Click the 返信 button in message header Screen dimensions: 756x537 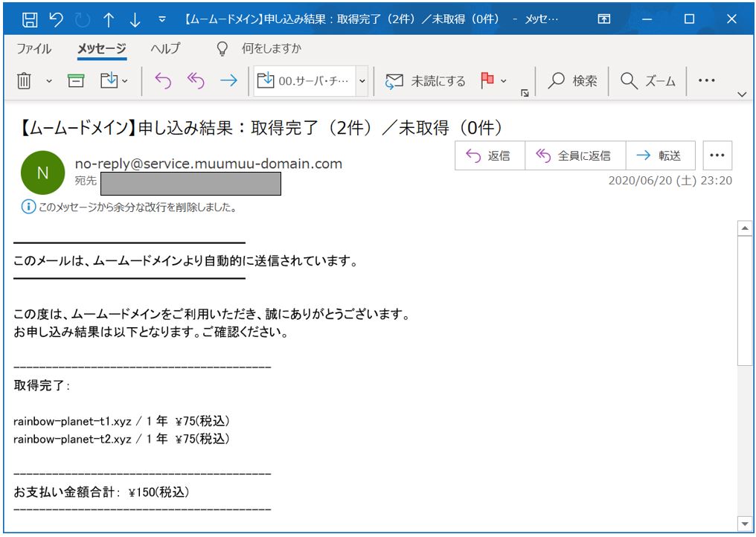point(490,155)
